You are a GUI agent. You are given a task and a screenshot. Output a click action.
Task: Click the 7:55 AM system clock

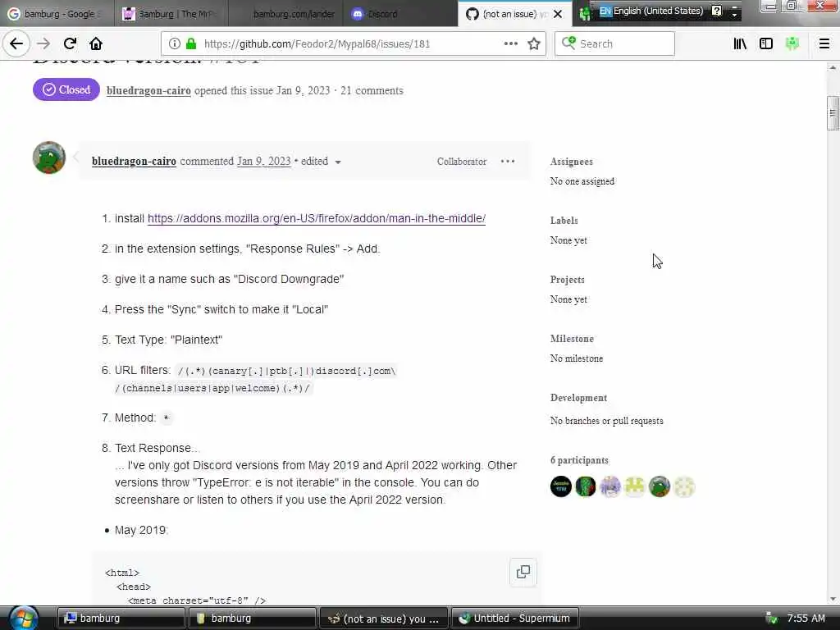(806, 619)
